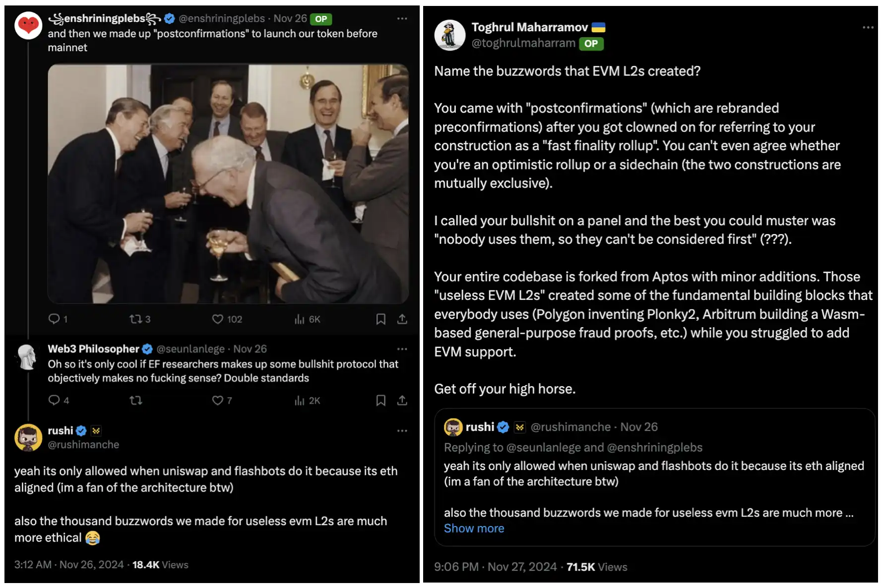Retweet Web3 Philosopher's reply
The image size is (884, 588).
[x=135, y=400]
